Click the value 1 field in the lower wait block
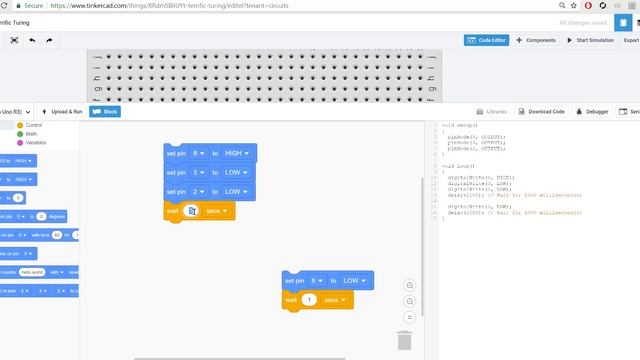 click(x=309, y=300)
